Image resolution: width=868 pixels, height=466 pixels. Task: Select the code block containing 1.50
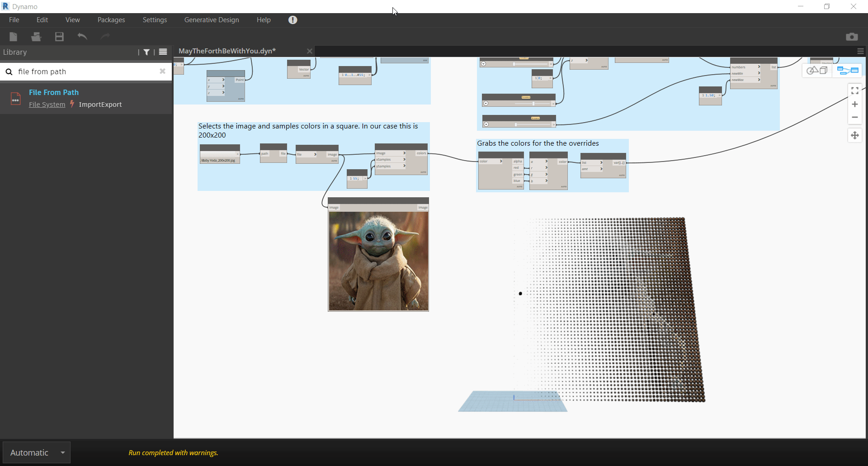710,95
